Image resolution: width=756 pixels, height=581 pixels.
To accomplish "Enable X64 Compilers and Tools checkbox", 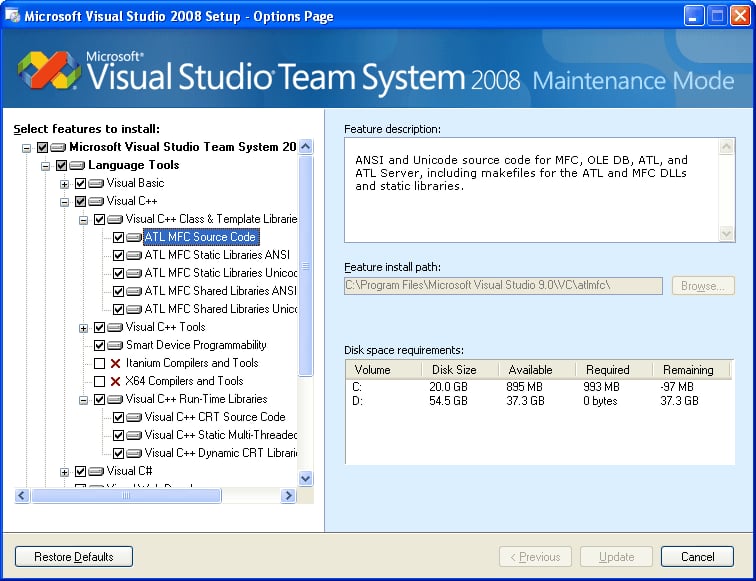I will pyautogui.click(x=99, y=381).
